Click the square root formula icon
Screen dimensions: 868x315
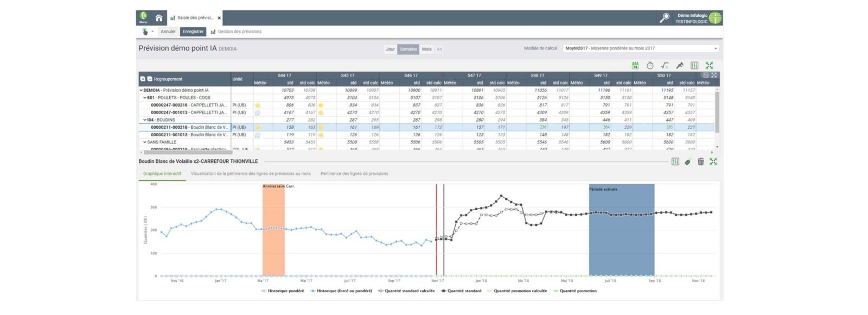[x=665, y=66]
